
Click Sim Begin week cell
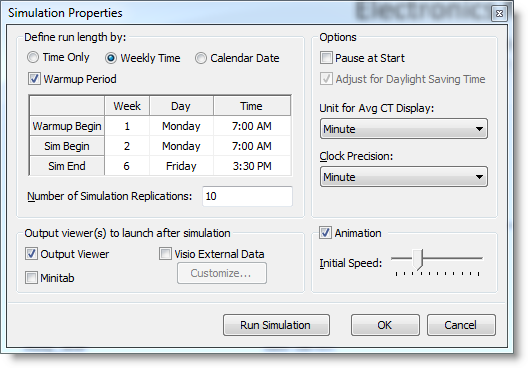tap(127, 146)
